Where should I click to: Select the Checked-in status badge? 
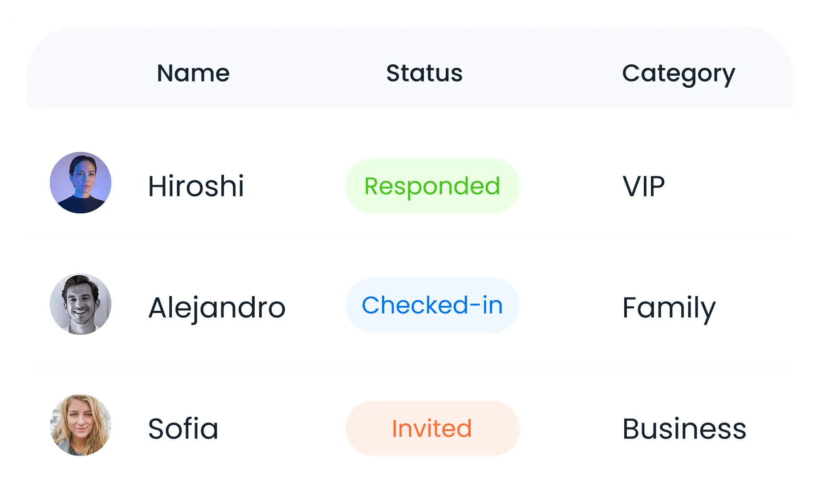432,305
